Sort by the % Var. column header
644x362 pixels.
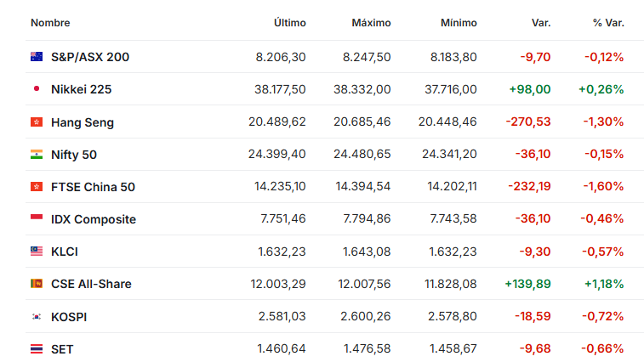[x=608, y=23]
